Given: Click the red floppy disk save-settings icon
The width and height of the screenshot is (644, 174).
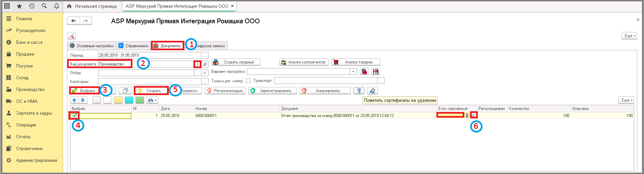Looking at the screenshot, I should pos(376,71).
